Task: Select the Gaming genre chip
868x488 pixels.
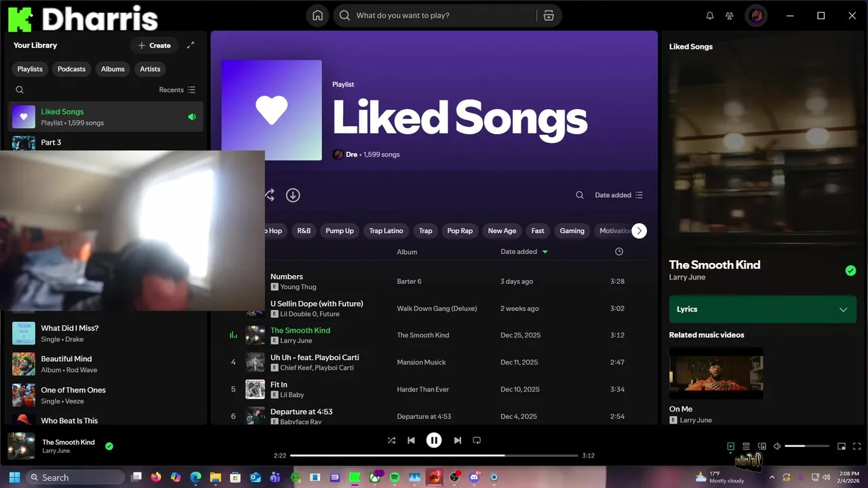Action: (572, 231)
